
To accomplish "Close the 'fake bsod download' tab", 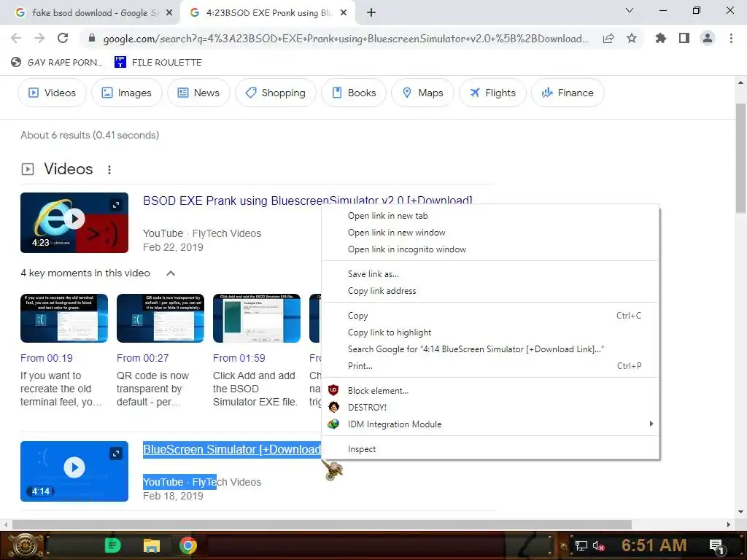I will pyautogui.click(x=169, y=13).
